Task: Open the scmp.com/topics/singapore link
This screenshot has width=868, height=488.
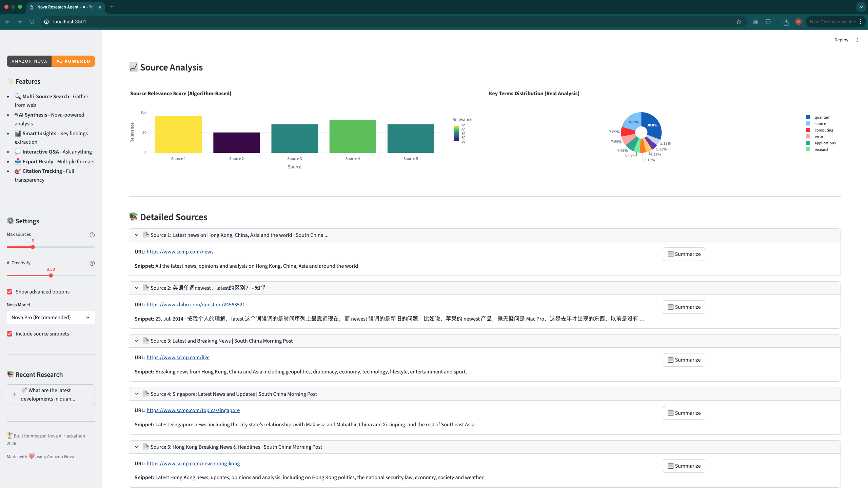Action: point(193,410)
